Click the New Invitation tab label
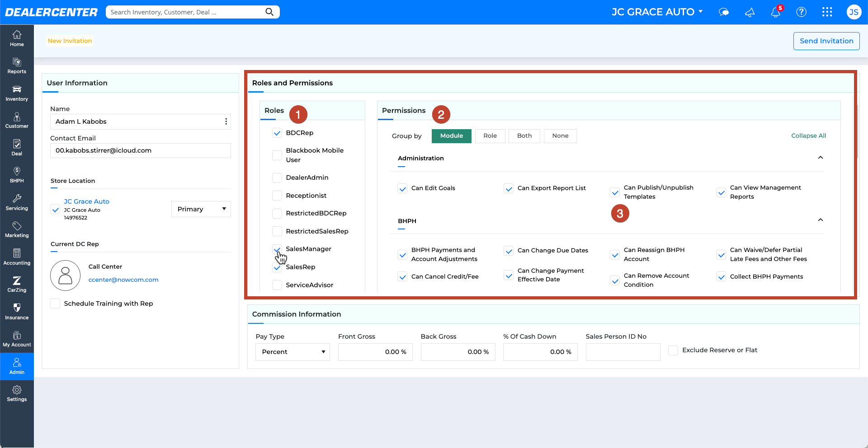 (70, 41)
